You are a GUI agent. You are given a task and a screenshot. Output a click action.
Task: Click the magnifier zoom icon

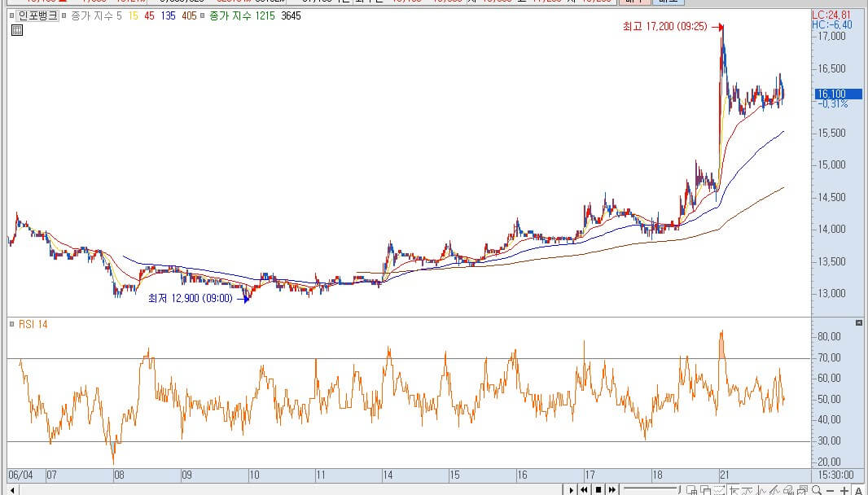pos(817,490)
